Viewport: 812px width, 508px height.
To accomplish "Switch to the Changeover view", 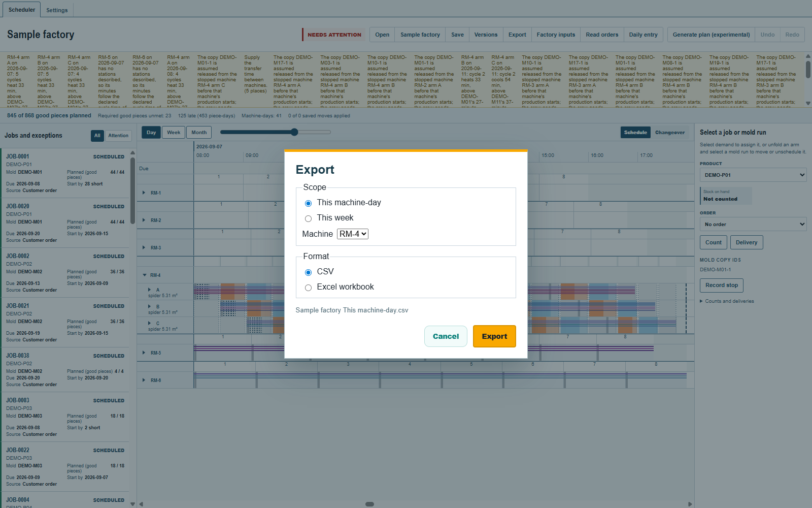I will click(670, 133).
